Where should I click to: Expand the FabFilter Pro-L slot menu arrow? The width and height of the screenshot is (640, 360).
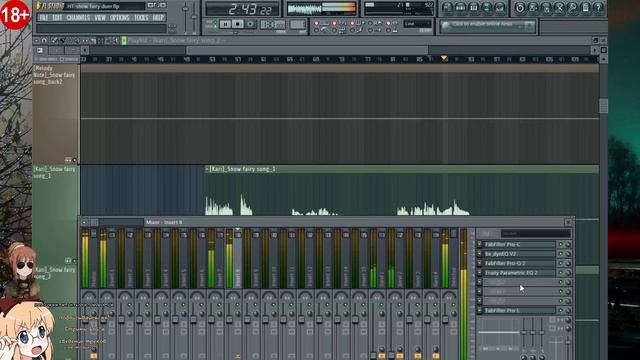point(480,310)
